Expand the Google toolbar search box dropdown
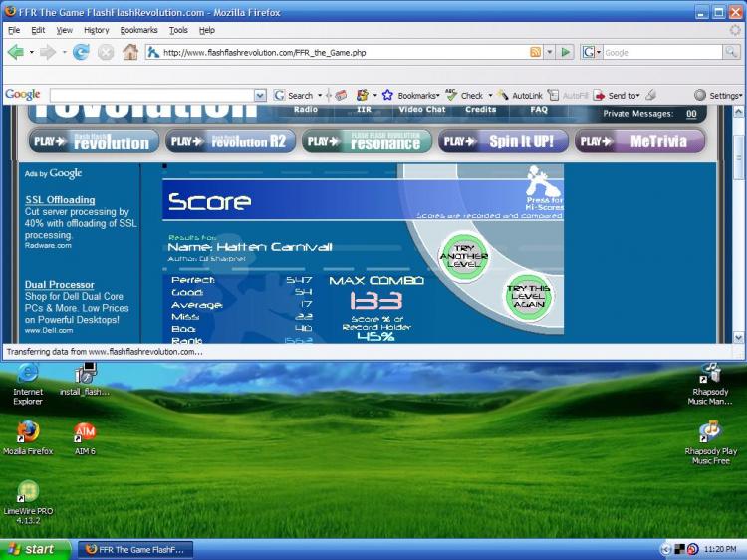The image size is (747, 560). pyautogui.click(x=260, y=95)
